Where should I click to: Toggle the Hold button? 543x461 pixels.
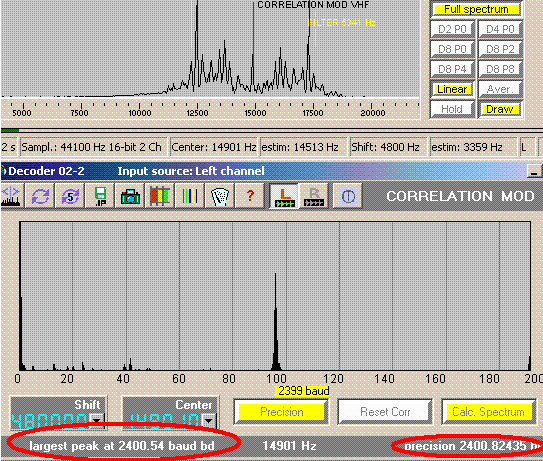[452, 109]
